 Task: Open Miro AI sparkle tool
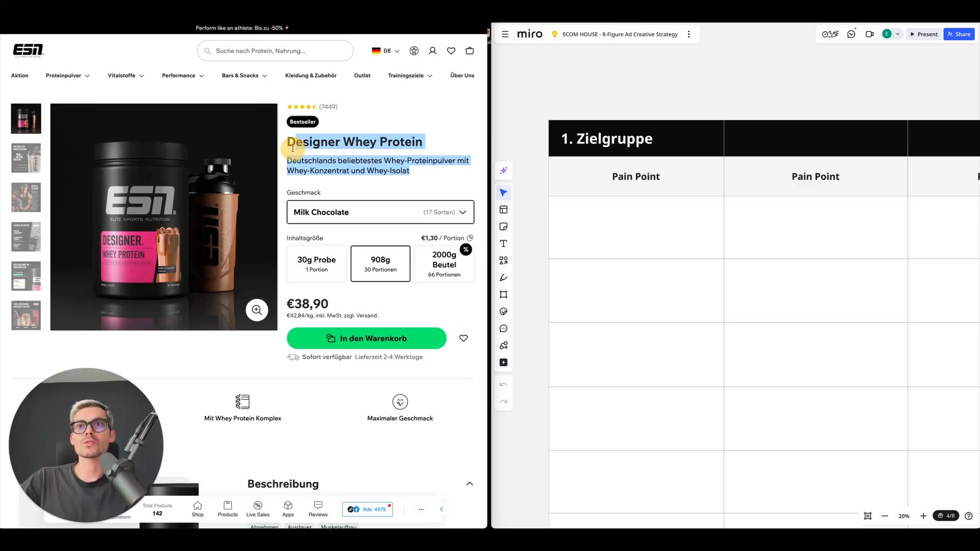pyautogui.click(x=503, y=171)
